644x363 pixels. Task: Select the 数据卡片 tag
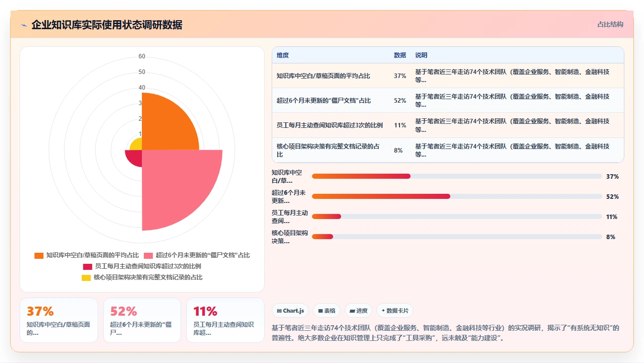pos(395,311)
